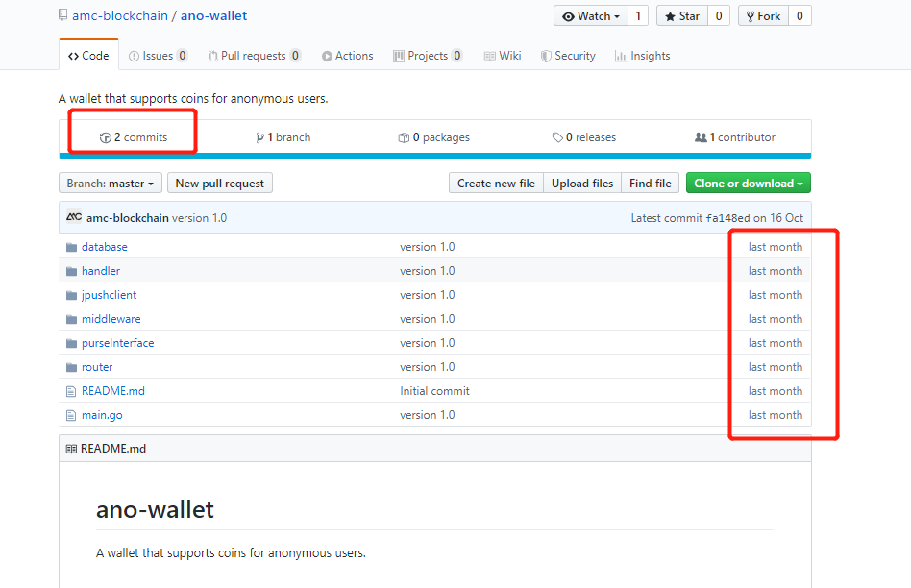Open the database folder

point(105,247)
